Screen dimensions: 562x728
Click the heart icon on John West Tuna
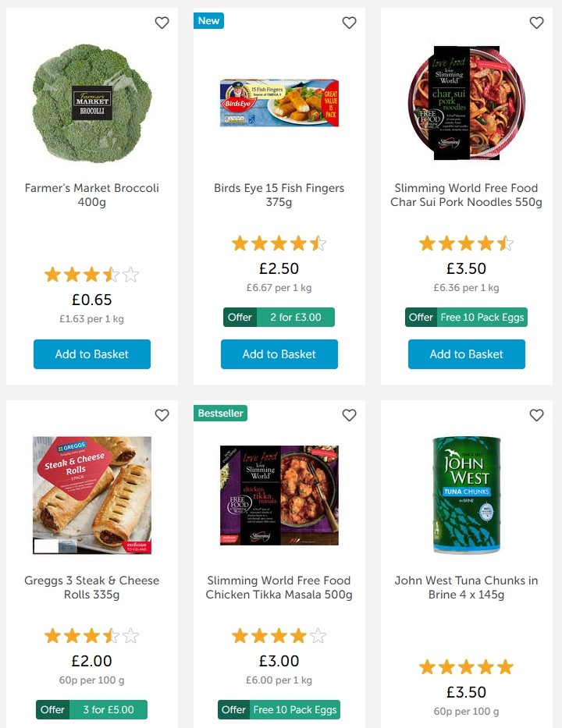pyautogui.click(x=536, y=415)
